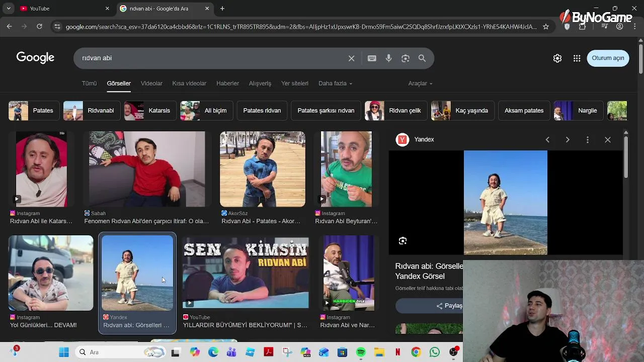The image size is (644, 362).
Task: Open the Google apps grid
Action: point(577,58)
